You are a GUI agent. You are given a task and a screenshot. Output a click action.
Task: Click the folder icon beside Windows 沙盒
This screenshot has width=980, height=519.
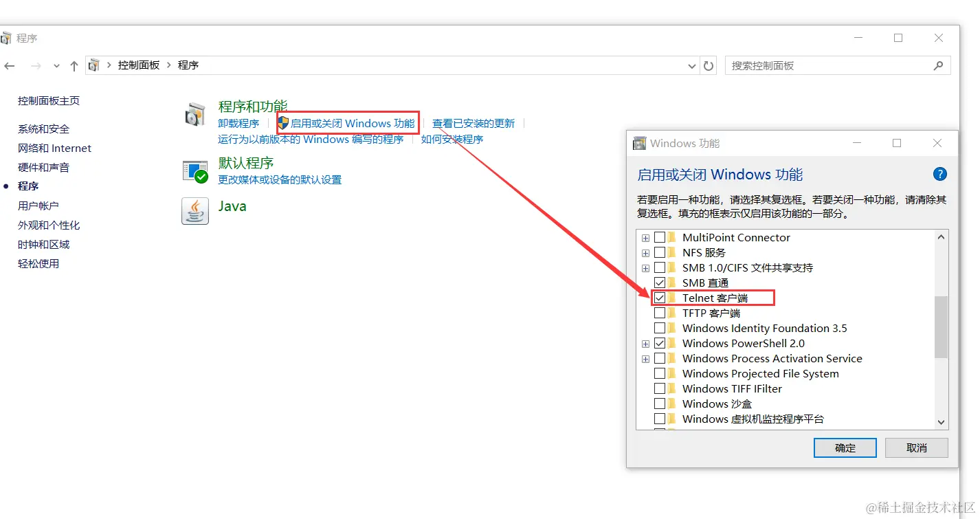click(x=672, y=404)
